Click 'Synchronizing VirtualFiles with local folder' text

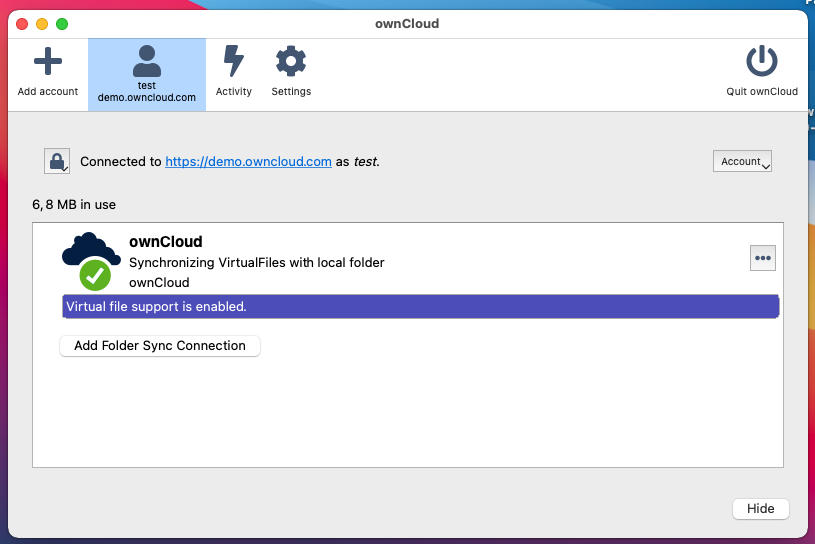[257, 262]
